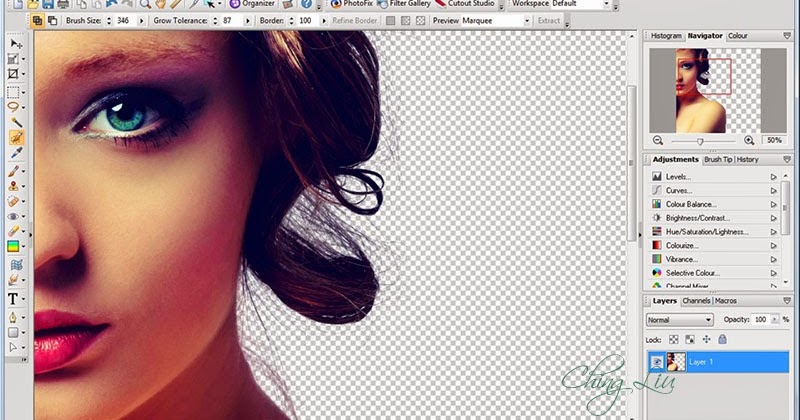The image size is (800, 420).
Task: Click the layer Opacity slider arrow
Action: [x=774, y=319]
